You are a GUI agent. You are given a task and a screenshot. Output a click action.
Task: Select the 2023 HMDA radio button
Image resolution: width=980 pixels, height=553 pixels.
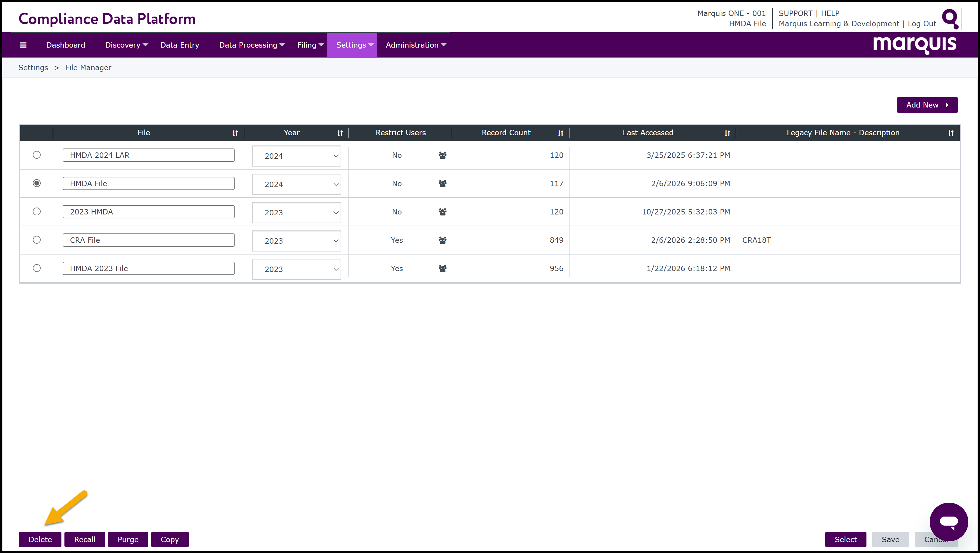(36, 212)
